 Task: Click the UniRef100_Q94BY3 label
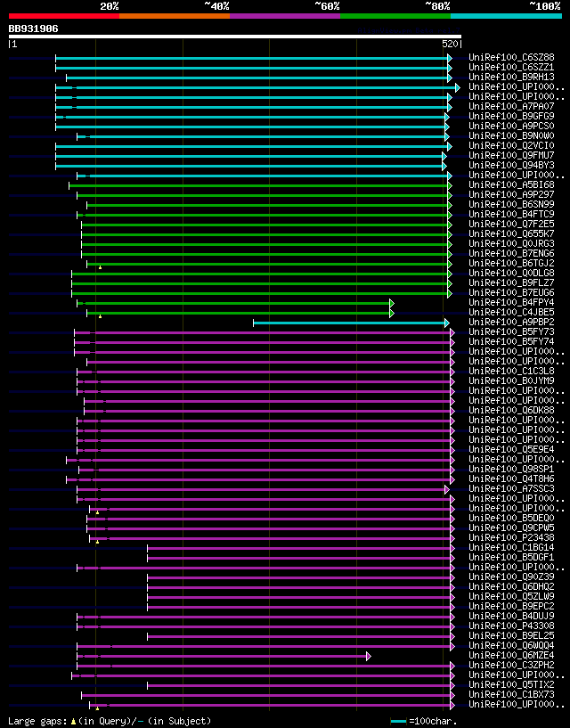511,165
